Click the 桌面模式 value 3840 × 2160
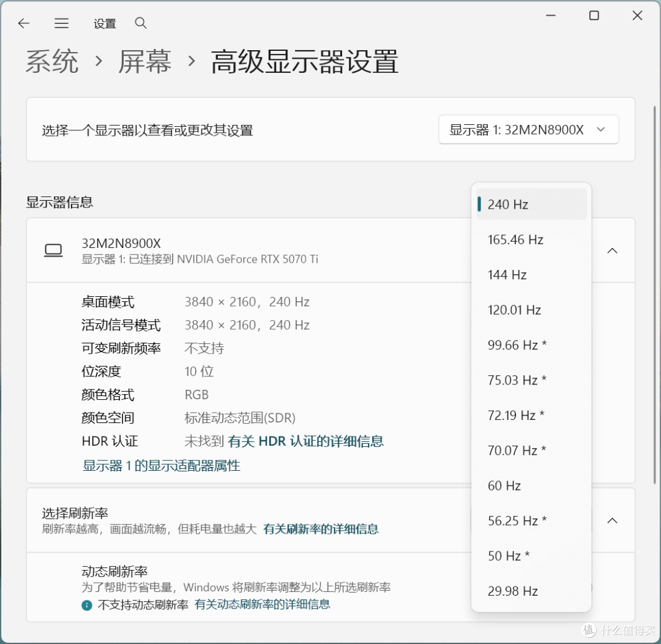 (x=247, y=302)
